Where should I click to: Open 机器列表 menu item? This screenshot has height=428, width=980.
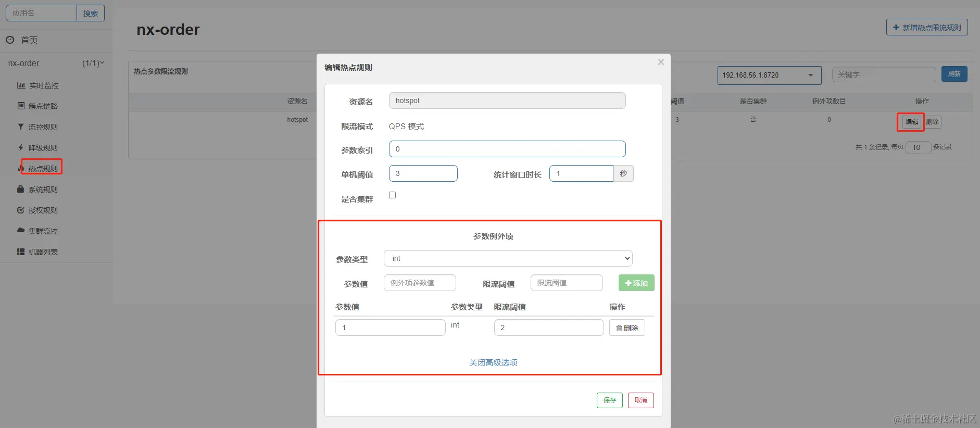coord(43,252)
